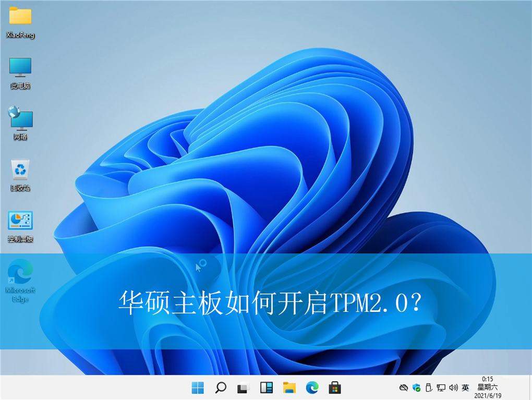This screenshot has width=532, height=400.
Task: Open the Widgets panel
Action: [267, 388]
